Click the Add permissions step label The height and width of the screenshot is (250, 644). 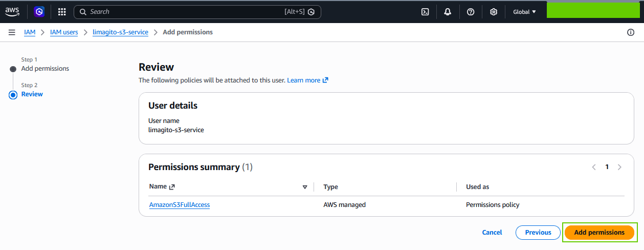(45, 69)
